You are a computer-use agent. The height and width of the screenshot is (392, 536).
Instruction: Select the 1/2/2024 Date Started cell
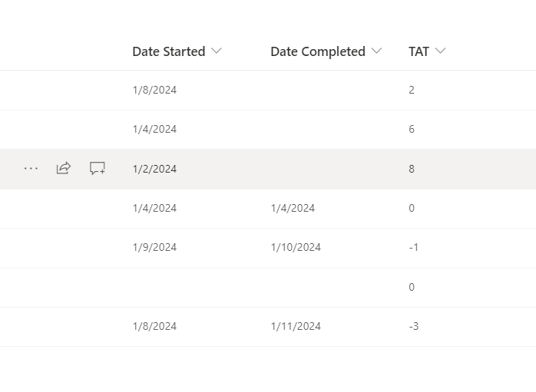tap(154, 169)
